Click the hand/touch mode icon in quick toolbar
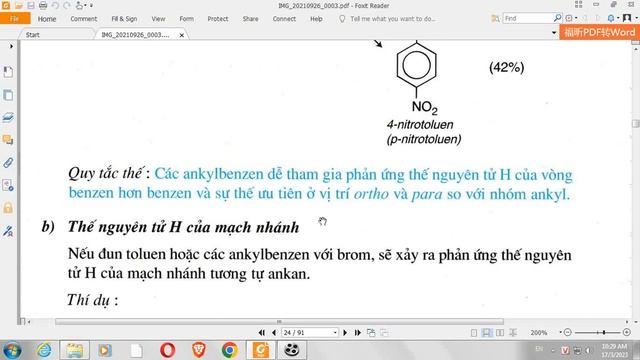This screenshot has width=640, height=360. coord(79,5)
